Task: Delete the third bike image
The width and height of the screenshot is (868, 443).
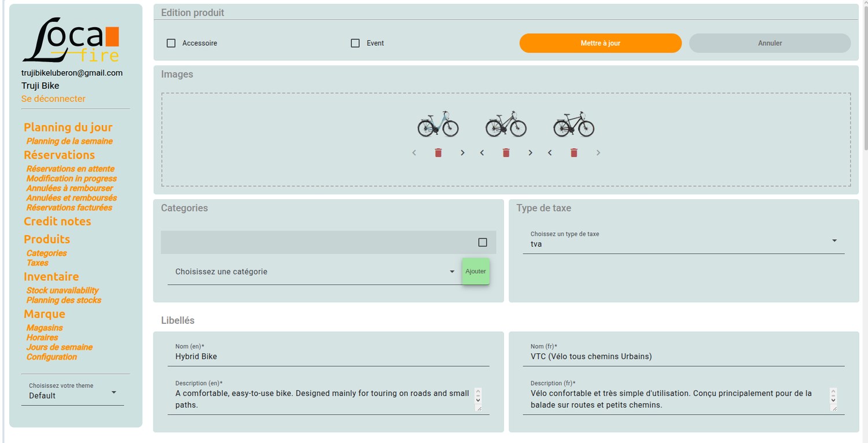Action: [x=573, y=153]
